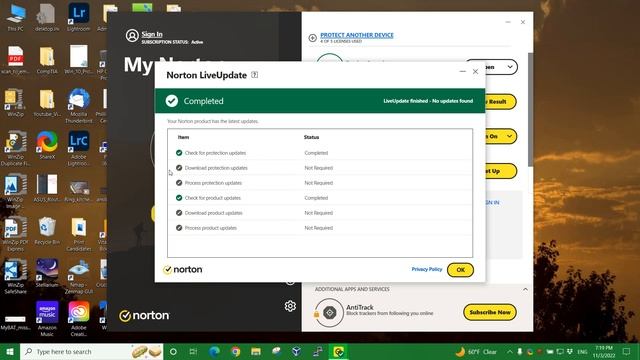The width and height of the screenshot is (640, 360).
Task: Close the Norton LiveUpdate dialog
Action: pos(476,71)
